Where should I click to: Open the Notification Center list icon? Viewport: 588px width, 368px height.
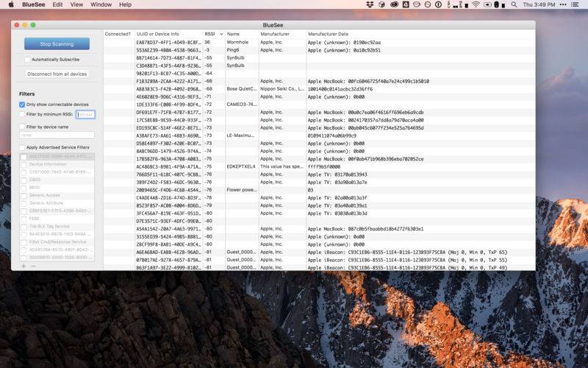pyautogui.click(x=575, y=4)
